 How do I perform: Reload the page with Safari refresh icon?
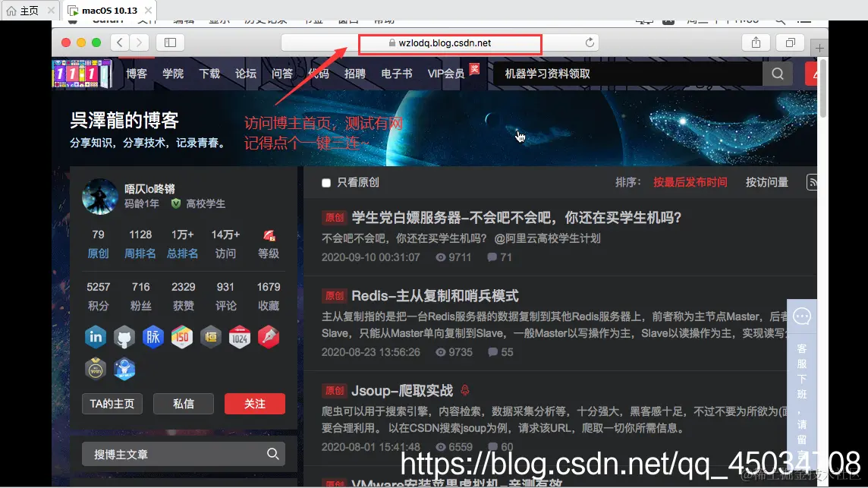coord(590,44)
